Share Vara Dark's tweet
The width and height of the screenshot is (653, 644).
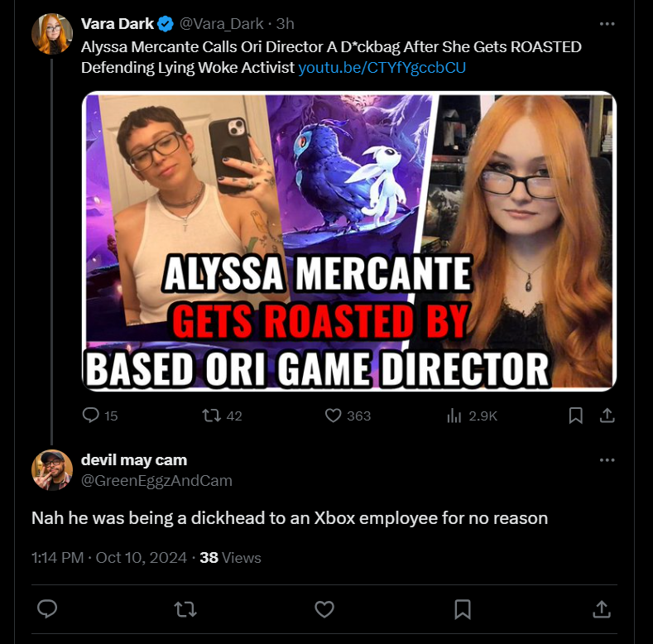pos(607,416)
